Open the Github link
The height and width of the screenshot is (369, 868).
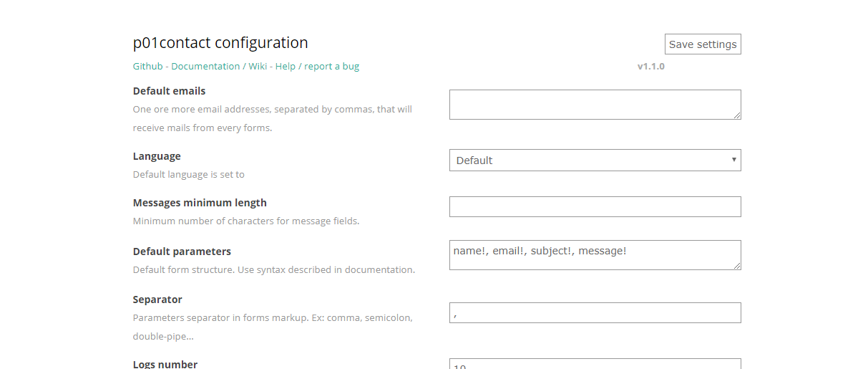[x=147, y=67]
